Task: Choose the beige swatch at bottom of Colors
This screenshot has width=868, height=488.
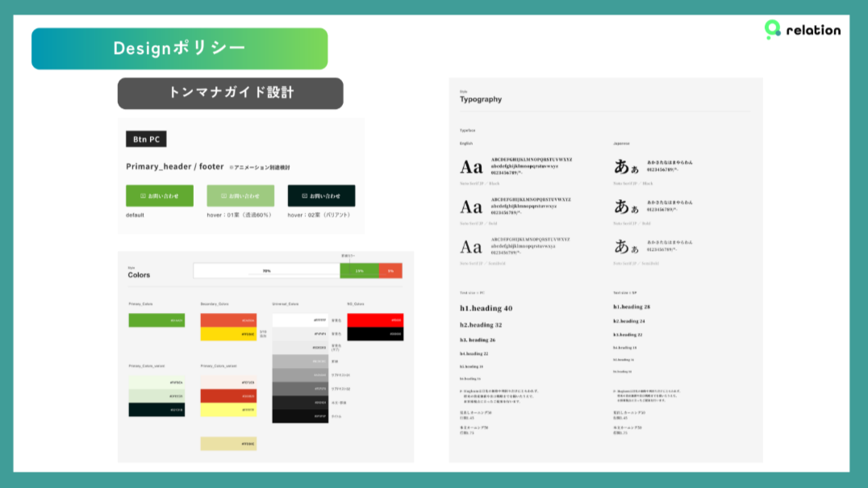Action: (x=228, y=444)
